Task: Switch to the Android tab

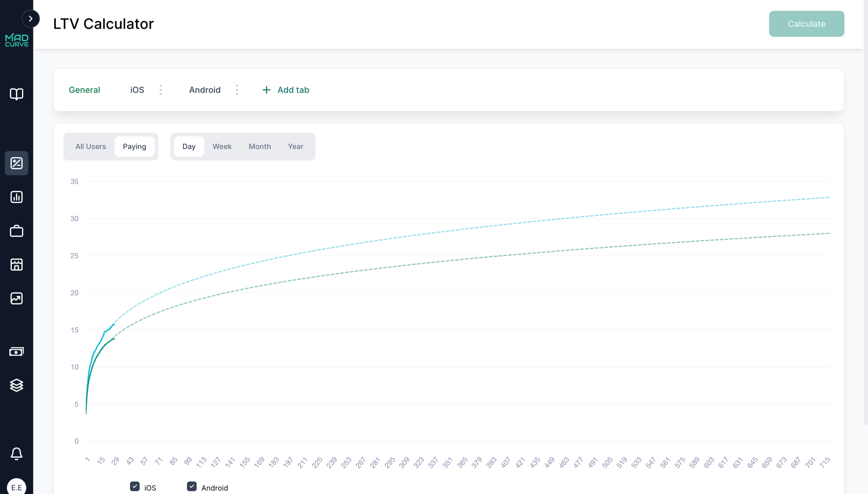Action: tap(205, 90)
